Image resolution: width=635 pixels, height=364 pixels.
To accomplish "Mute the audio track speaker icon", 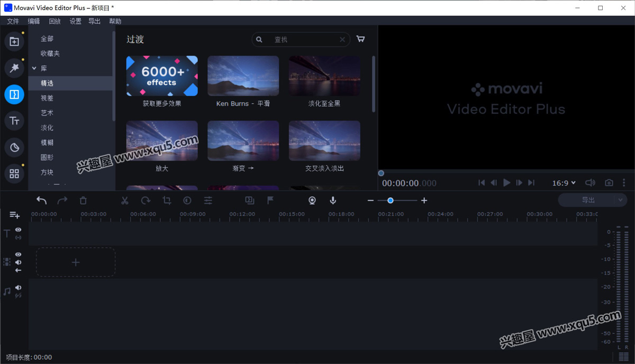I will [x=19, y=288].
